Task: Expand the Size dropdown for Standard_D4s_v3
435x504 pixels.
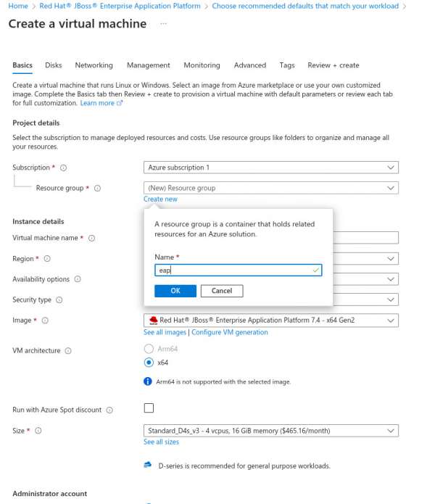Action: pyautogui.click(x=271, y=431)
